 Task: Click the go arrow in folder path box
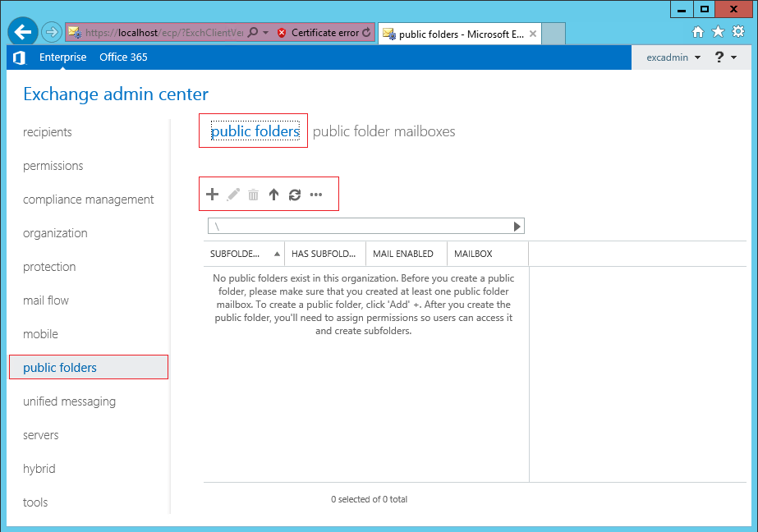517,226
